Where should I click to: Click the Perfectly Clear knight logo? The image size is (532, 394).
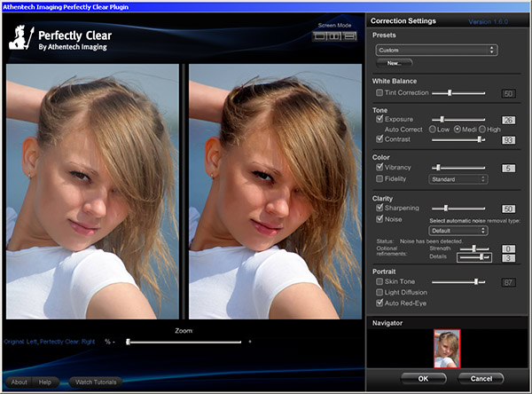22,35
